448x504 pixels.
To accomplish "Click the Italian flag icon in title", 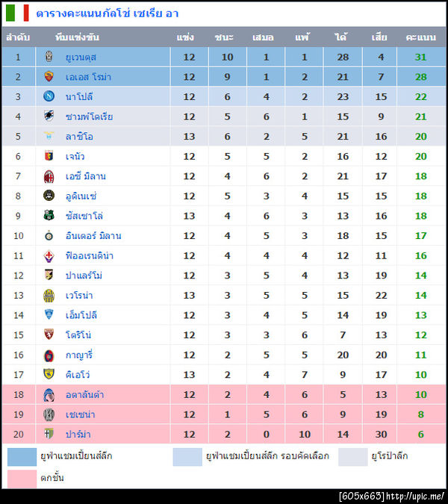I will coord(17,13).
